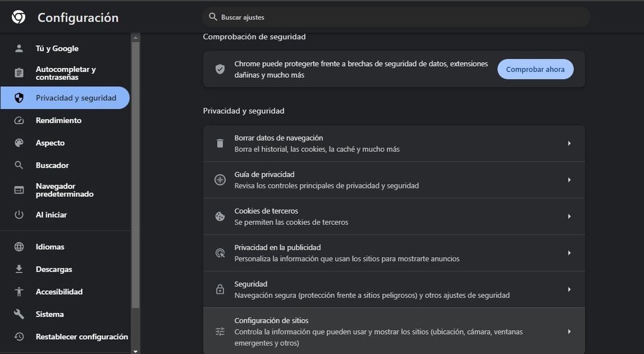Click the shield icon in the security check card
This screenshot has width=644, height=354.
click(x=220, y=69)
